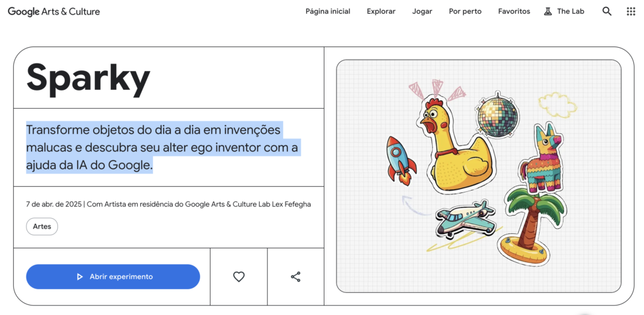Click the Sparky title heading
Screen dimensions: 644x315
click(88, 78)
